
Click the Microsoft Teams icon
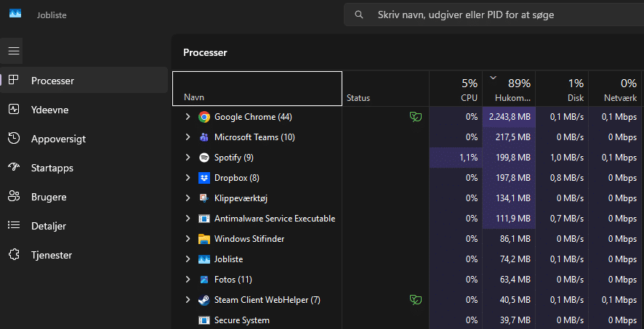(204, 137)
